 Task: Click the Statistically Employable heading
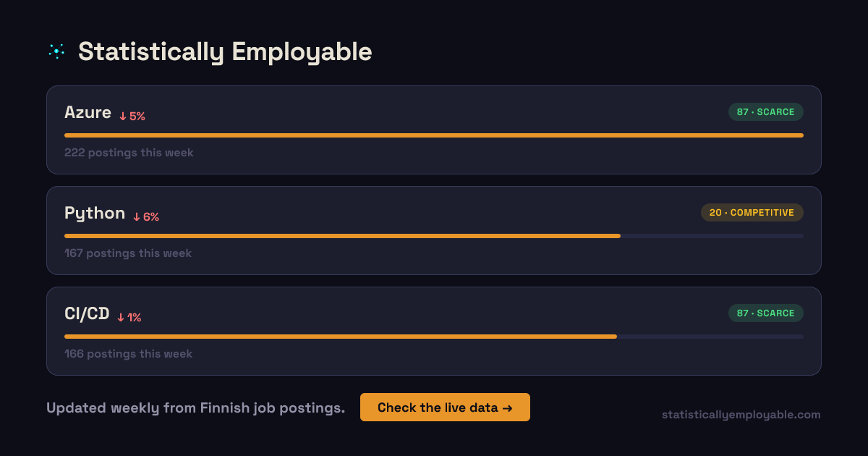(225, 51)
